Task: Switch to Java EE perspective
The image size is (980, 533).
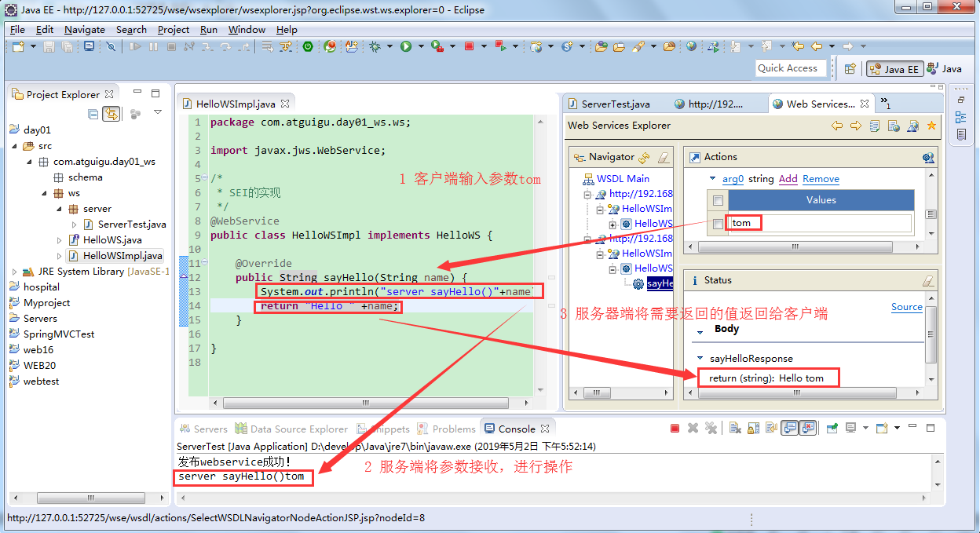Action: pyautogui.click(x=894, y=69)
